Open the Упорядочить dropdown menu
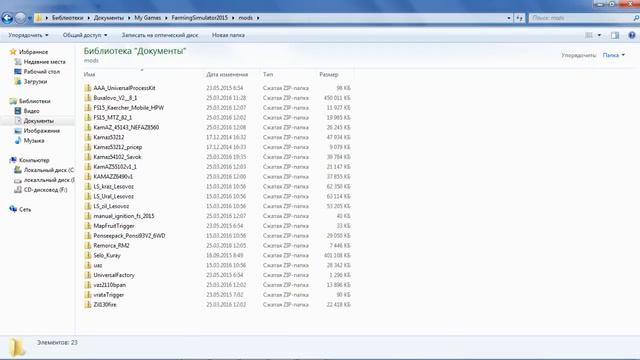This screenshot has height=360, width=640. (28, 36)
